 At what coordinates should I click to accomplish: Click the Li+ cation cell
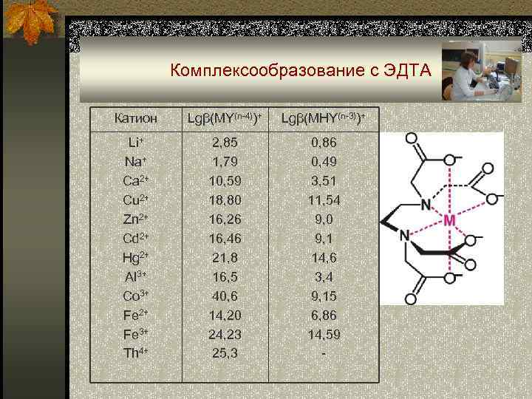pyautogui.click(x=136, y=142)
